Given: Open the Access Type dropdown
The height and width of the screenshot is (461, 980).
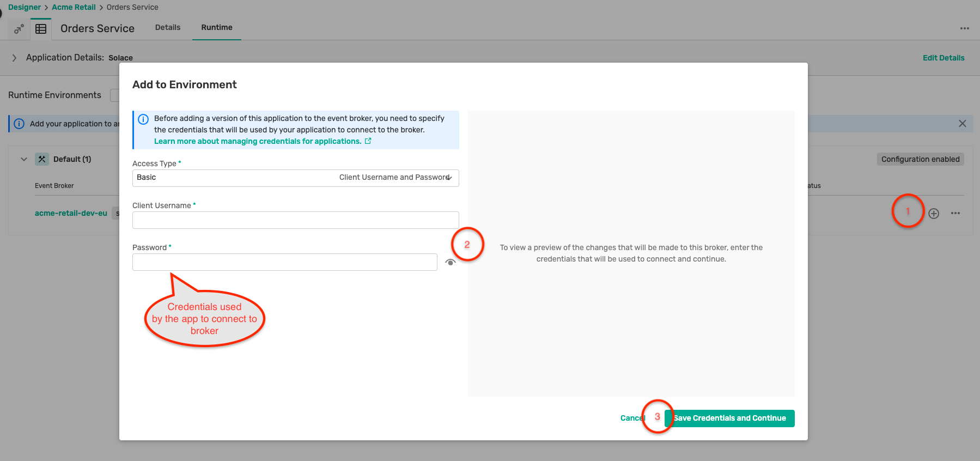Looking at the screenshot, I should pyautogui.click(x=295, y=178).
